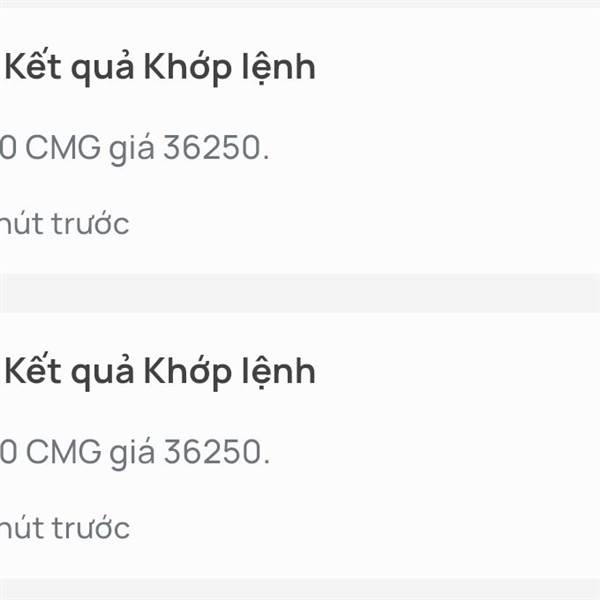Select the second notification's phút trước timestamp

(x=65, y=527)
